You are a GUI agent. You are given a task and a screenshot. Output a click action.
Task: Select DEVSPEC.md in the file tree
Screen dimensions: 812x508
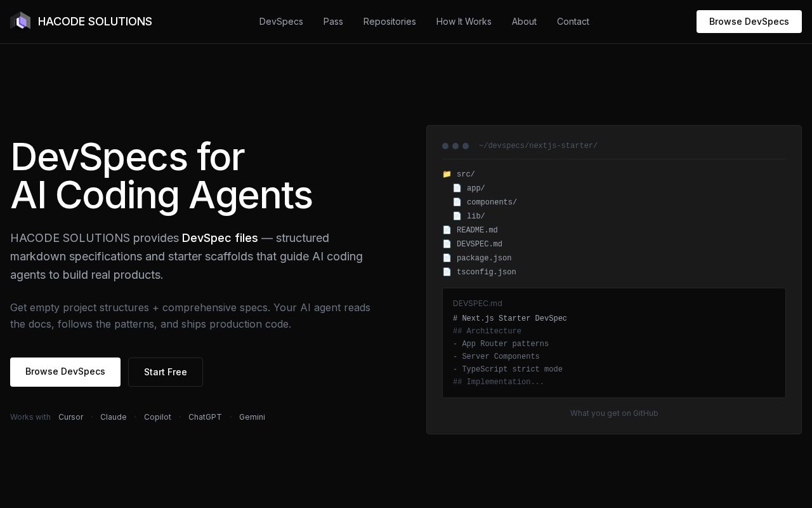click(x=480, y=244)
